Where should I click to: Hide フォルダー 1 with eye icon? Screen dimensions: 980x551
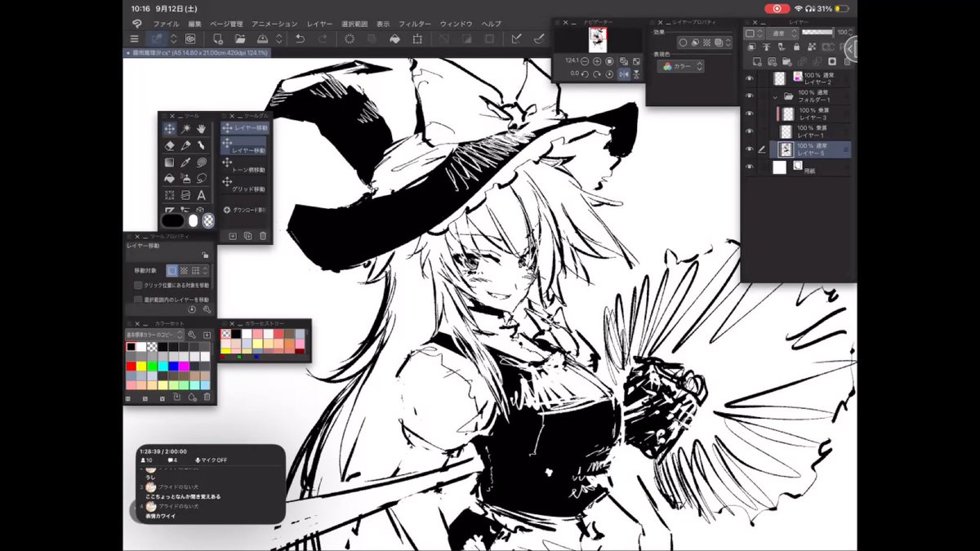[750, 96]
